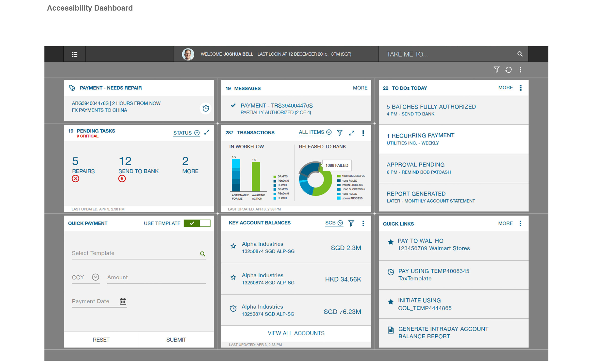Open the Payment Date calendar picker
Screen dimensions: 591x364
(123, 301)
